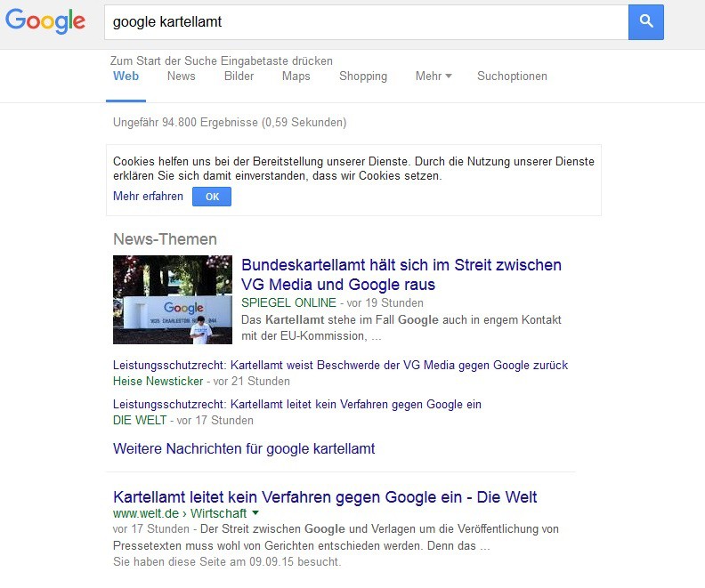Viewport: 705px width, 588px height.
Task: Click the 'News-Themen' heading
Action: 165,239
